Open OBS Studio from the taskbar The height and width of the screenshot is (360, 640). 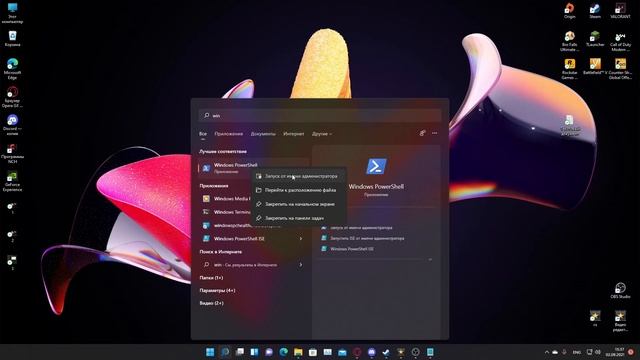(416, 352)
